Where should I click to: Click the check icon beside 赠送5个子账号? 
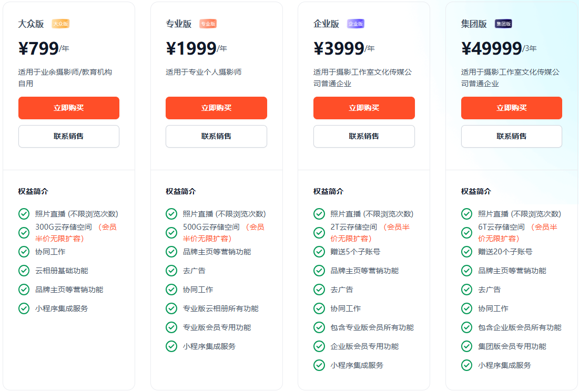(x=319, y=252)
